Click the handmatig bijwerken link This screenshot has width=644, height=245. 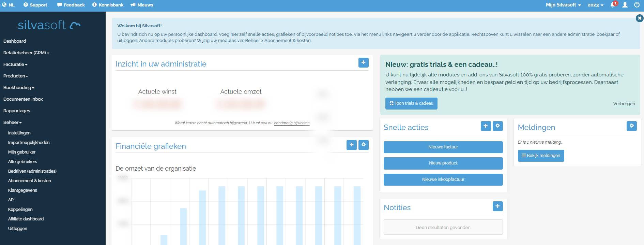point(292,123)
